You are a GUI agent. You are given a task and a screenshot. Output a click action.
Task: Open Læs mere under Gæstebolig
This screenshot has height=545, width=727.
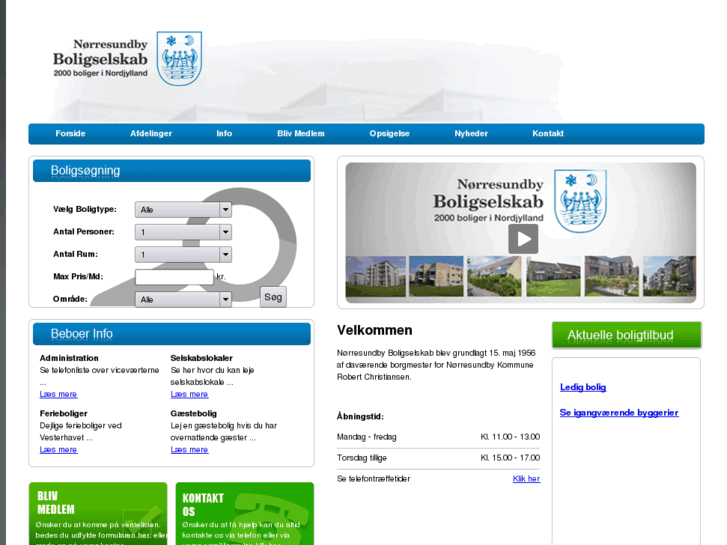pos(189,450)
